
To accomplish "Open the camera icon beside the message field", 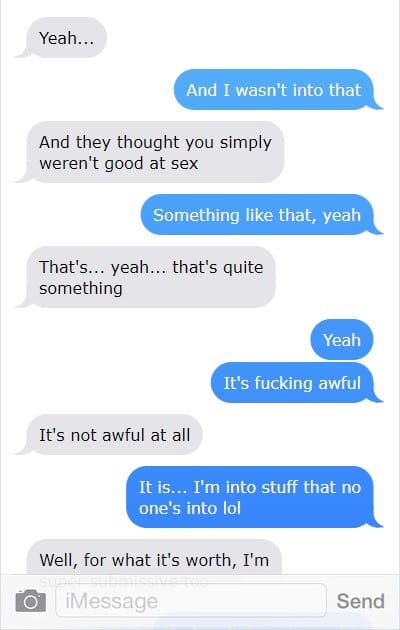I will [31, 601].
